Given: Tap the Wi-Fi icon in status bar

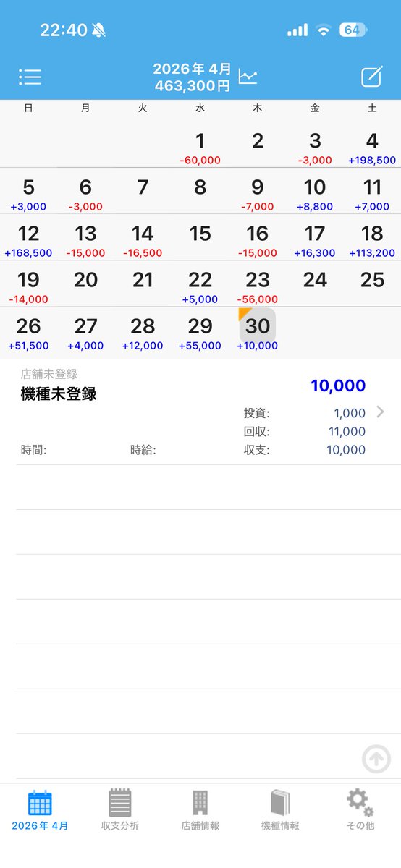Looking at the screenshot, I should (x=323, y=30).
